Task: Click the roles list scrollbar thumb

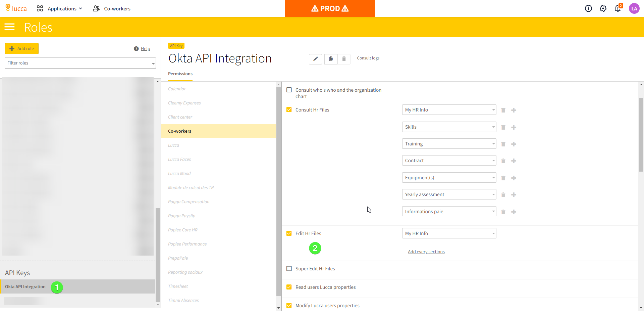Action: point(158,255)
